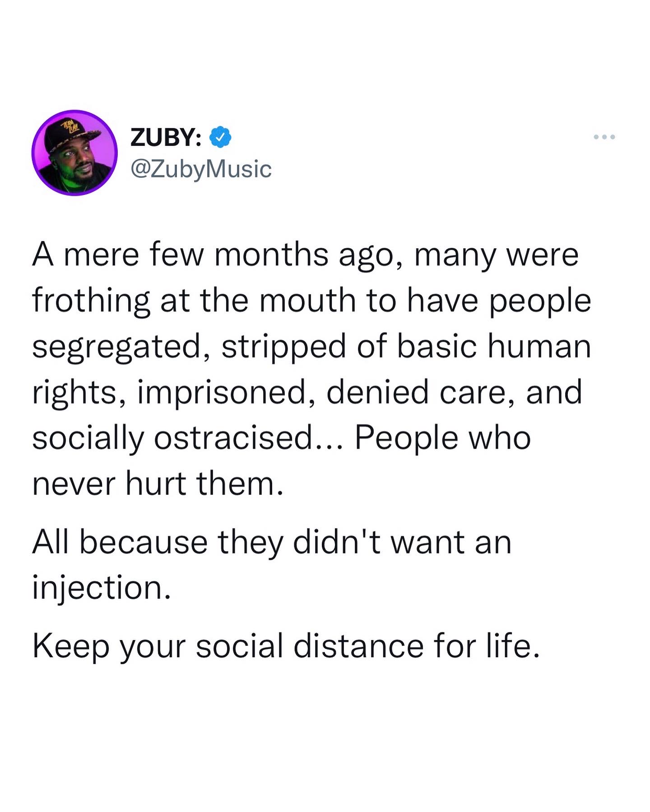The height and width of the screenshot is (812, 650).
Task: Click the blue verified checkmark badge
Action: (x=220, y=137)
